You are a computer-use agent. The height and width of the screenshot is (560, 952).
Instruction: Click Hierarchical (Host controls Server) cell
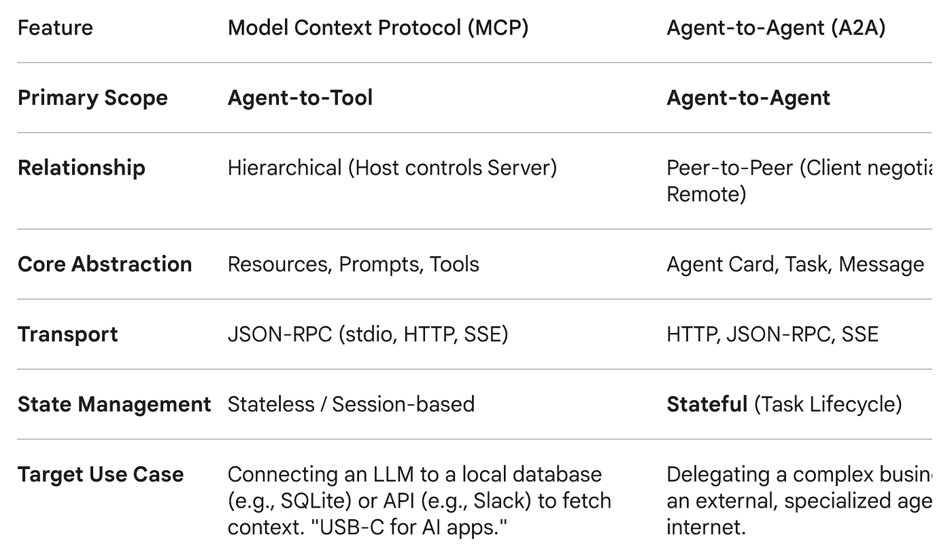coord(392,168)
